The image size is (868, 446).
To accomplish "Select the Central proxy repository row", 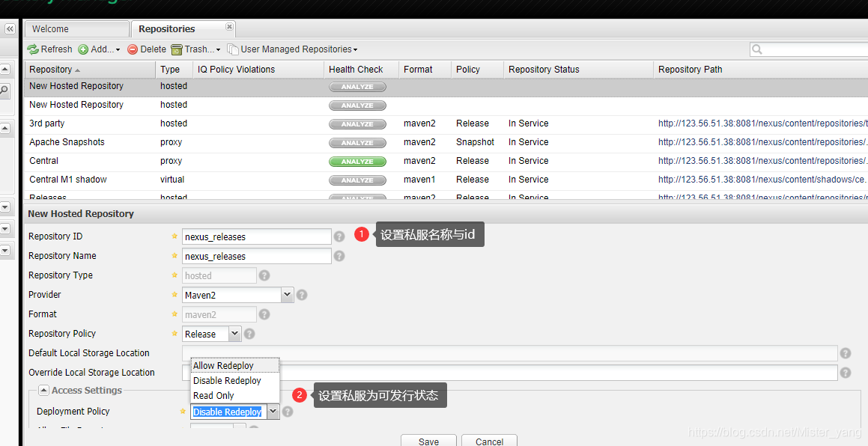I will tap(446, 161).
